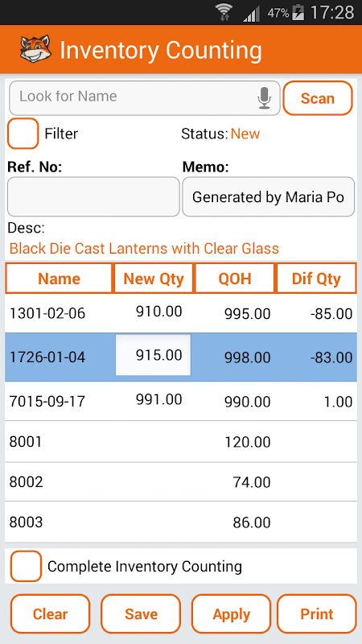Click the Ref. No input field

(93, 196)
